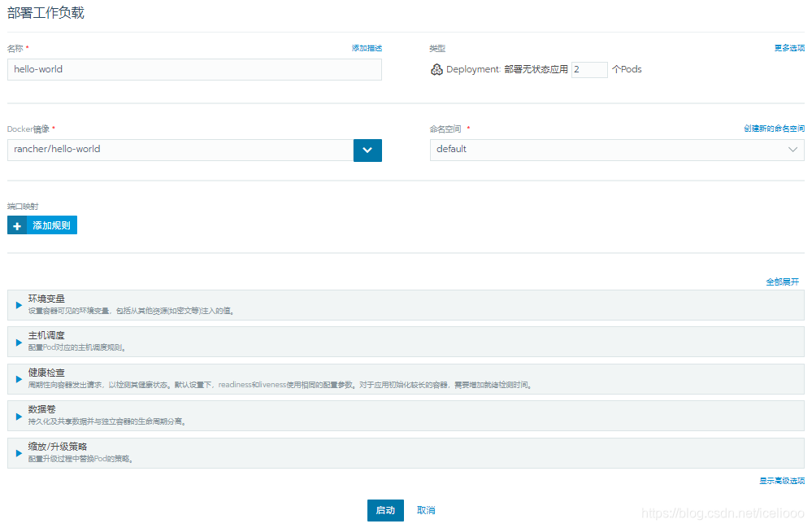Click the 取消 cancel button

click(426, 510)
